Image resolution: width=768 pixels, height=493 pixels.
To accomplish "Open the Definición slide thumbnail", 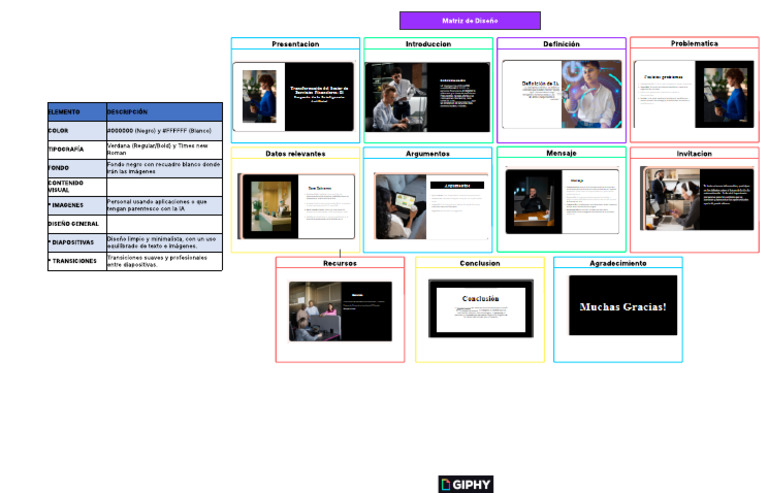I will click(562, 94).
